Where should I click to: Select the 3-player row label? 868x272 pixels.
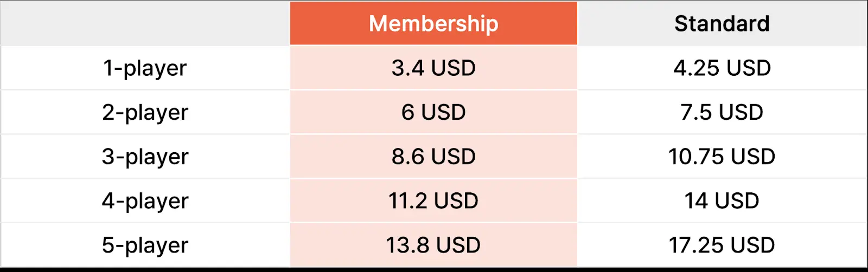coord(145,157)
